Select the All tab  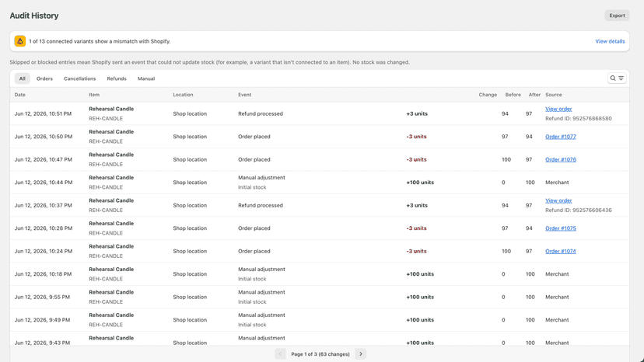click(x=23, y=78)
